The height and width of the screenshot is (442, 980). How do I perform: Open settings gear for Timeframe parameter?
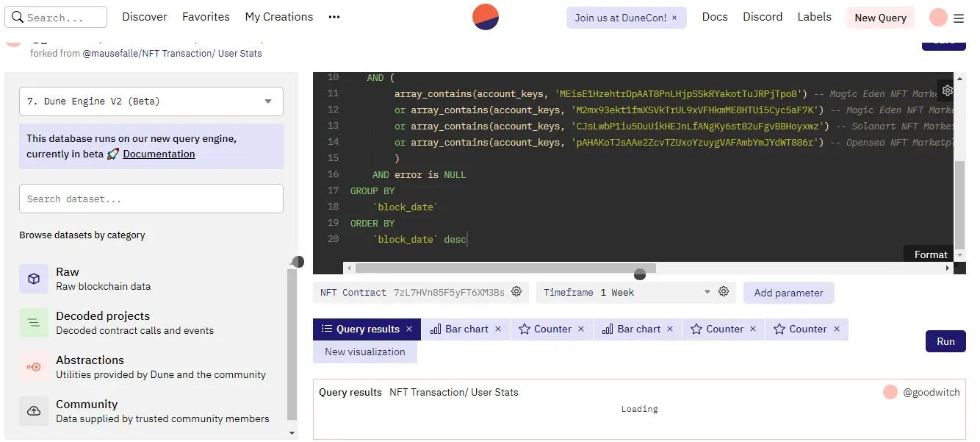point(724,292)
